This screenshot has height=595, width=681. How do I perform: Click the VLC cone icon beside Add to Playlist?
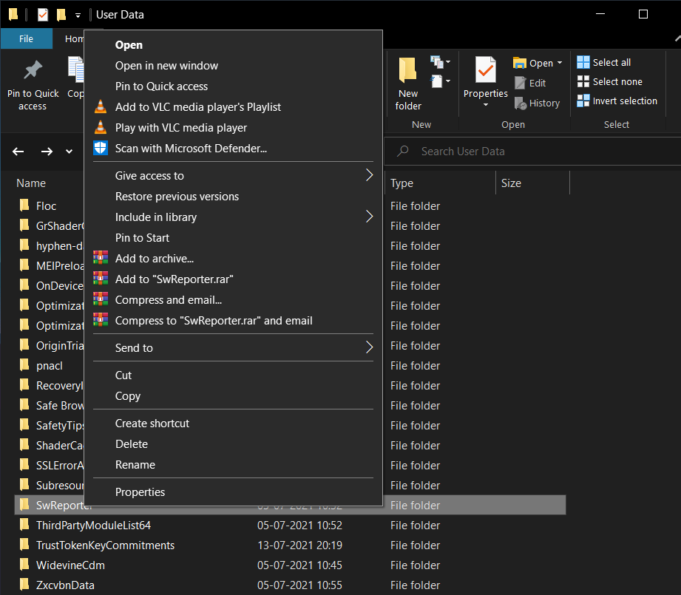click(x=100, y=106)
